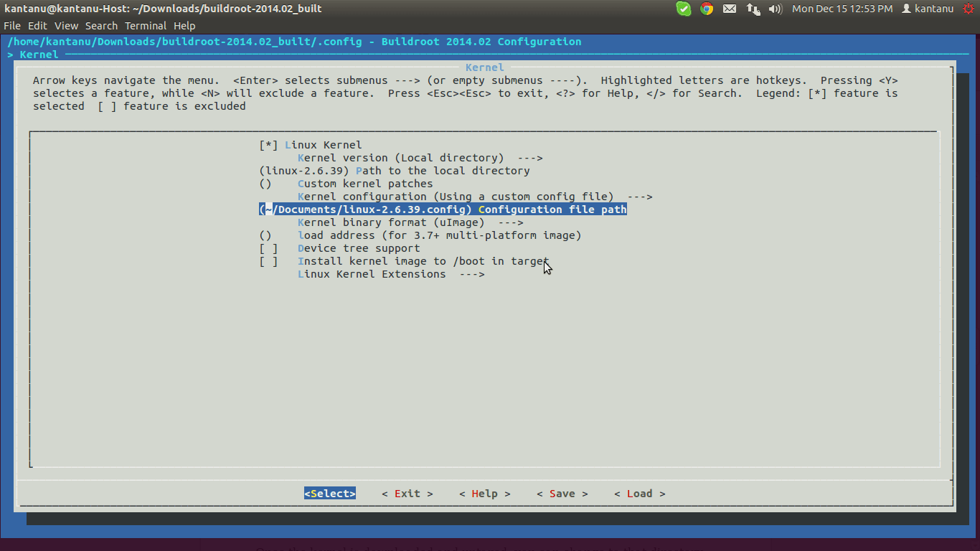The height and width of the screenshot is (551, 980).
Task: Select the Configuration file path field
Action: [443, 209]
